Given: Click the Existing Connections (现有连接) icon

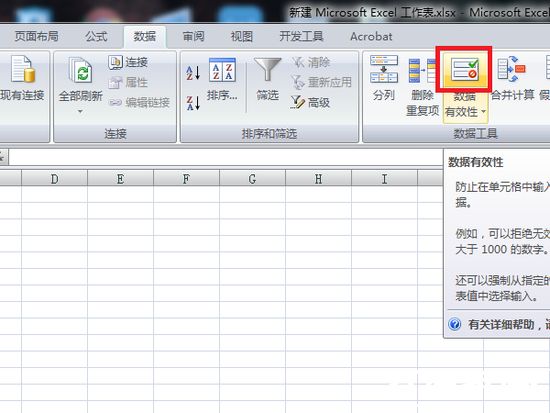Looking at the screenshot, I should pyautogui.click(x=23, y=69).
